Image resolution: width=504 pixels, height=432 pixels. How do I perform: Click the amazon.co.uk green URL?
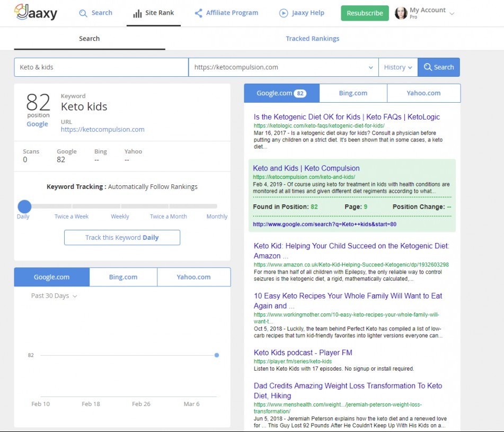tap(351, 265)
